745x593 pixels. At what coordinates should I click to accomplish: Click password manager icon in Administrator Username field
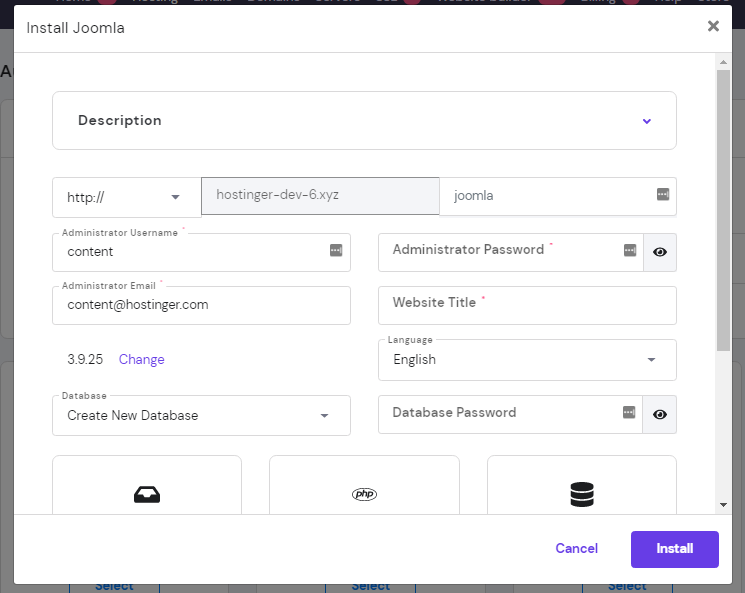pyautogui.click(x=336, y=250)
